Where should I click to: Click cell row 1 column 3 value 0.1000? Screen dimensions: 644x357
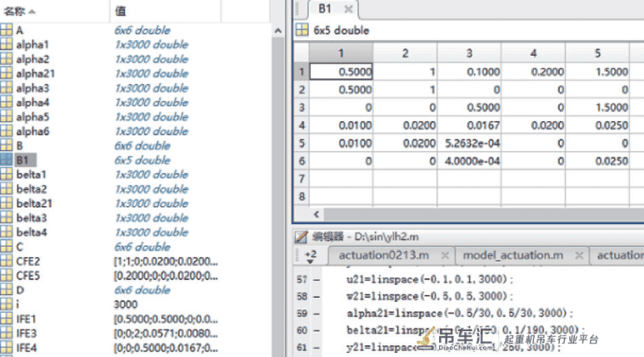click(x=469, y=72)
